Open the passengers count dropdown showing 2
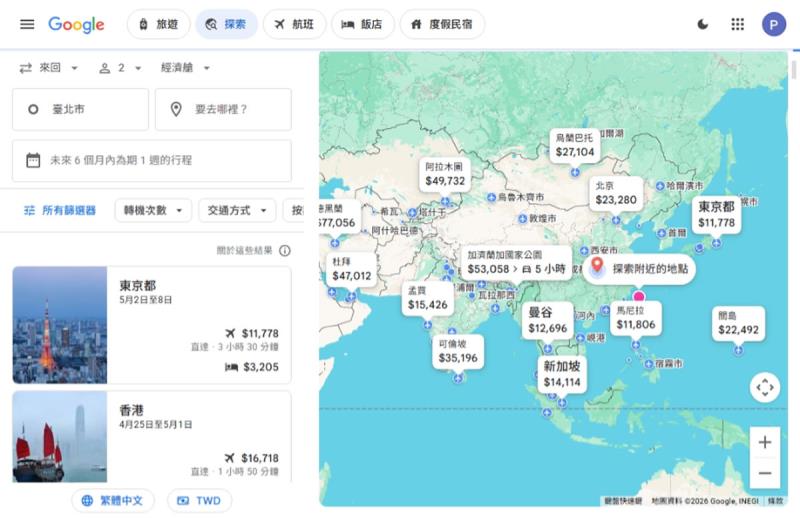Image resolution: width=800 pixels, height=518 pixels. [x=120, y=68]
